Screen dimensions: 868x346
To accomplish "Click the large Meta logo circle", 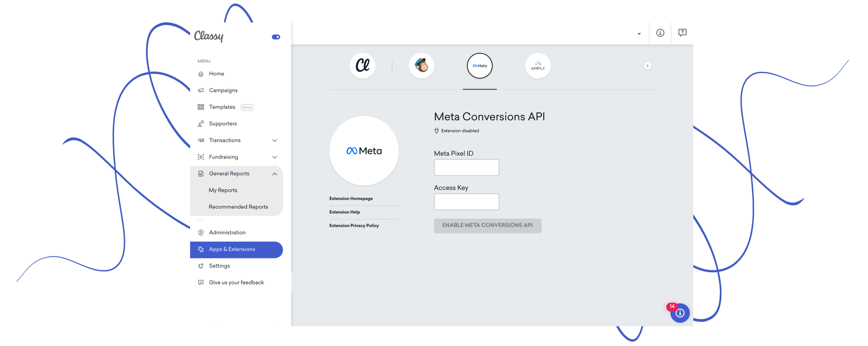I will tap(364, 151).
